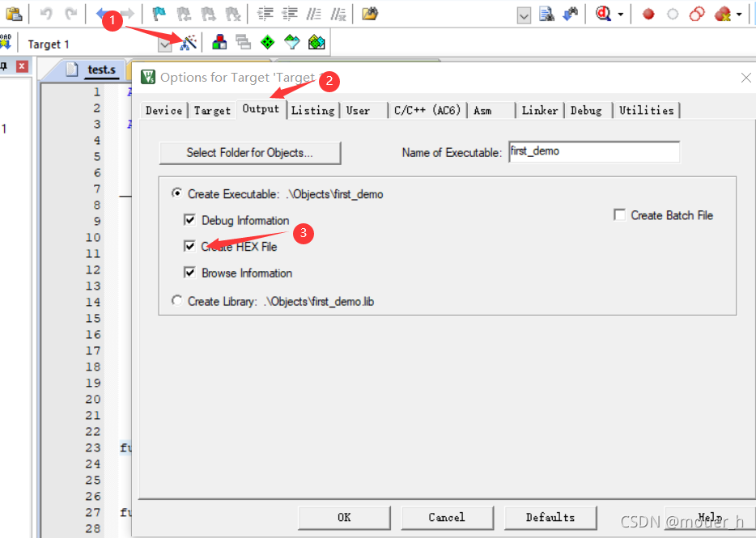Open Manage Project Items colored boxes icon
The height and width of the screenshot is (538, 756).
[x=219, y=42]
